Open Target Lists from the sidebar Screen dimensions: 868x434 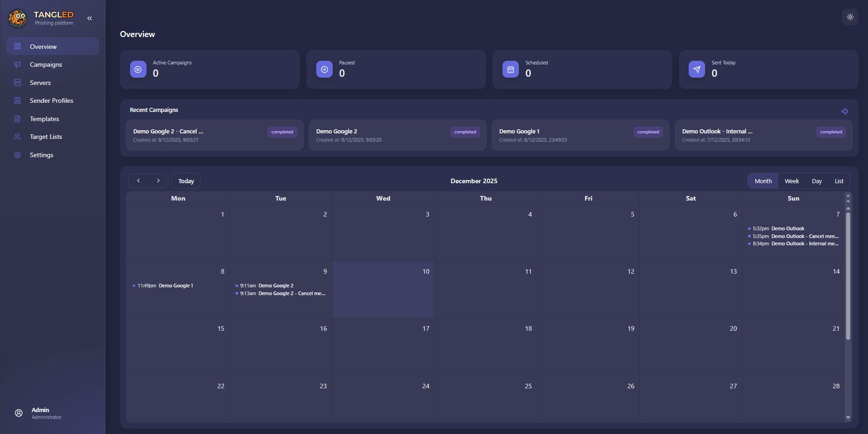point(46,137)
